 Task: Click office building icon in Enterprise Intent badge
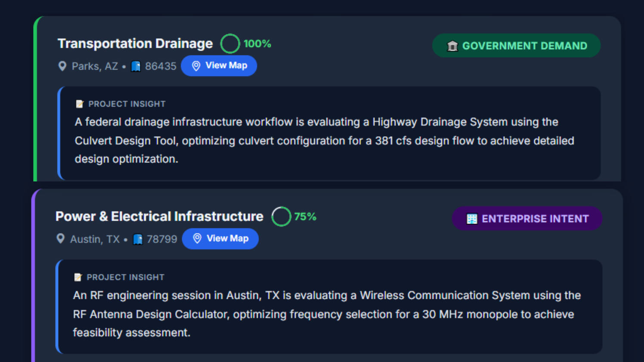pyautogui.click(x=472, y=219)
